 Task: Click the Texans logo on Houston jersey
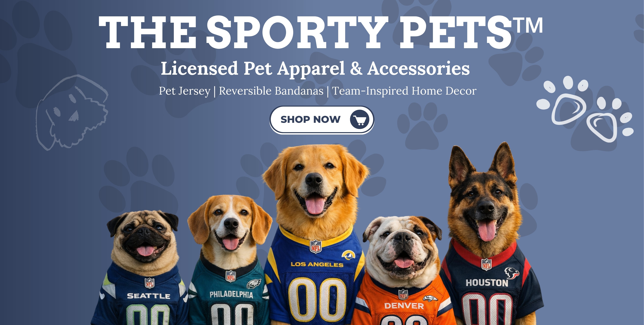point(511,273)
